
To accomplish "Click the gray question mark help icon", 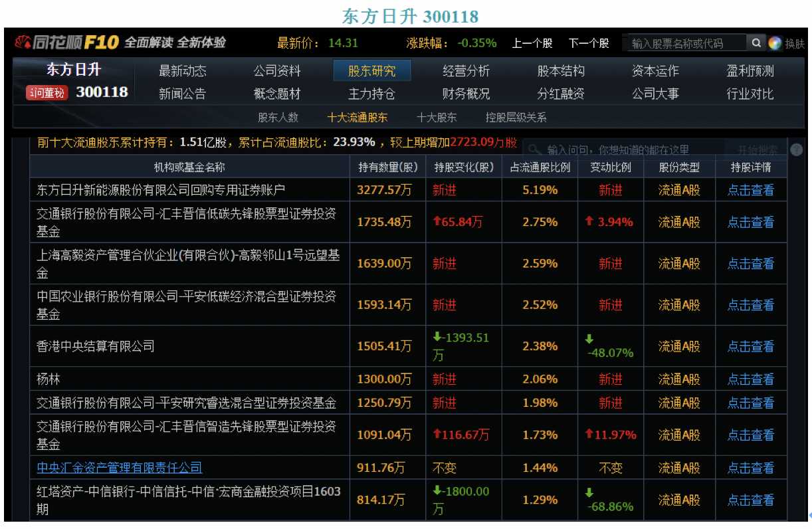I will 797,150.
